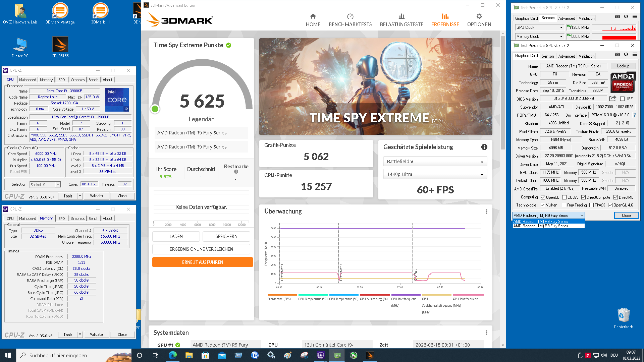
Task: Open GPU Clock sensor dropdown in GPU-Z
Action: click(x=539, y=27)
